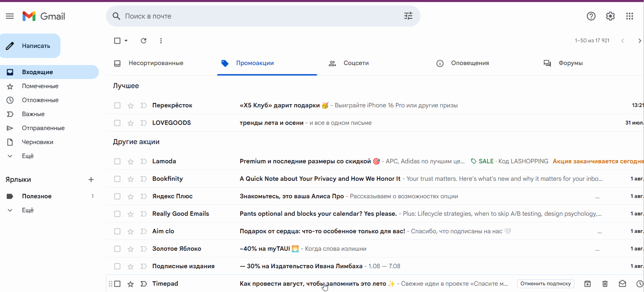Mark the Really Good Emails message important
The width and height of the screenshot is (644, 292).
pos(143,214)
